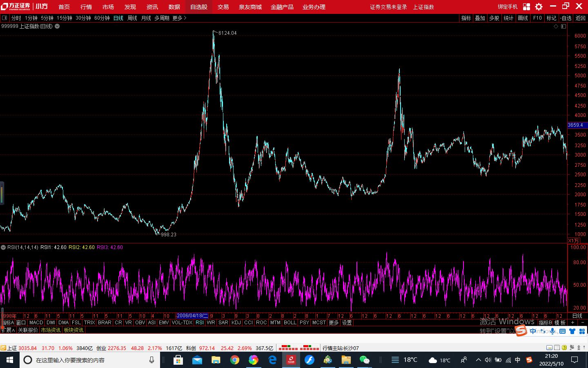Click the -自选 remove-from-watchlist button
Screen dimensions: 588x368
click(566, 18)
